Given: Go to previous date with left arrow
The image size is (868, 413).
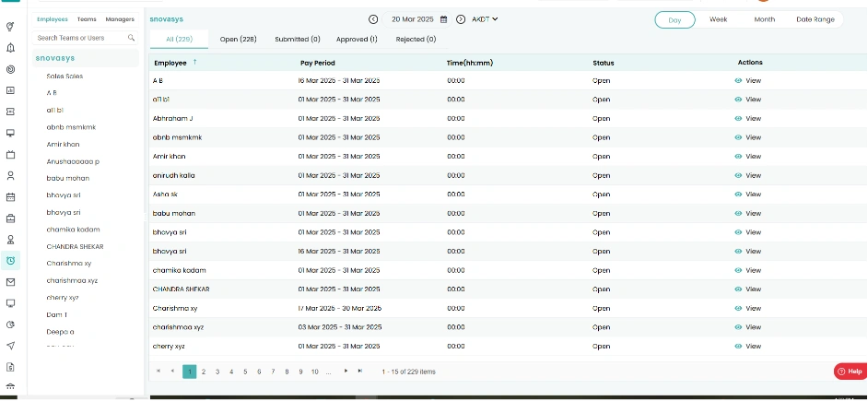Looking at the screenshot, I should [373, 19].
